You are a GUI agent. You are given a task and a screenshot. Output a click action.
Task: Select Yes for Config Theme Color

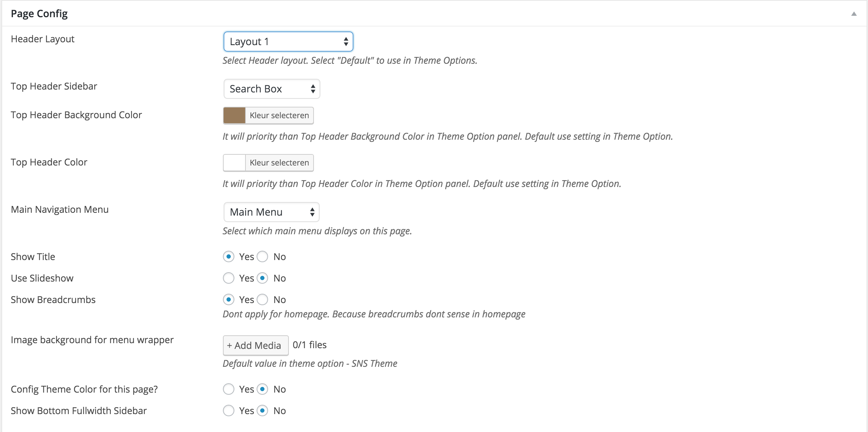(x=229, y=389)
